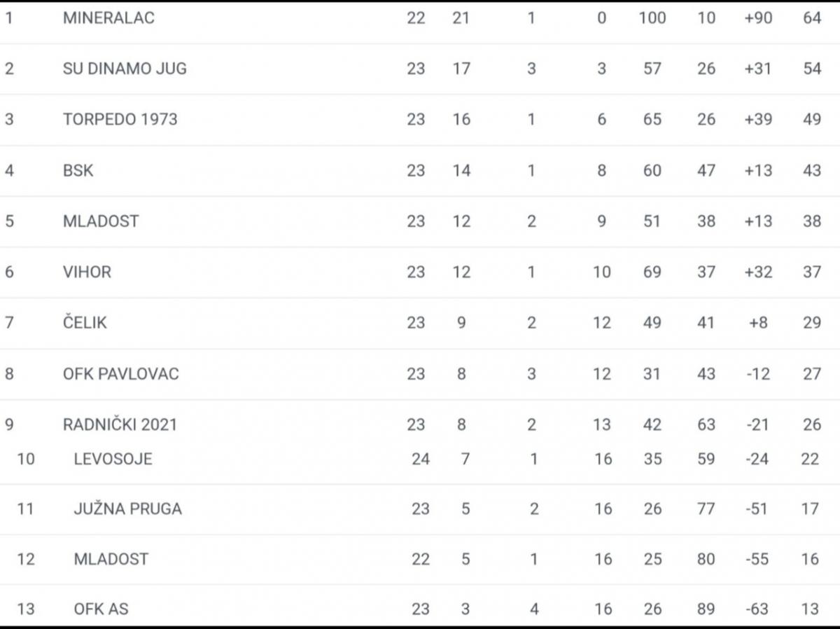Click the TORPEDO 1973 team name
The image size is (840, 629).
click(120, 119)
